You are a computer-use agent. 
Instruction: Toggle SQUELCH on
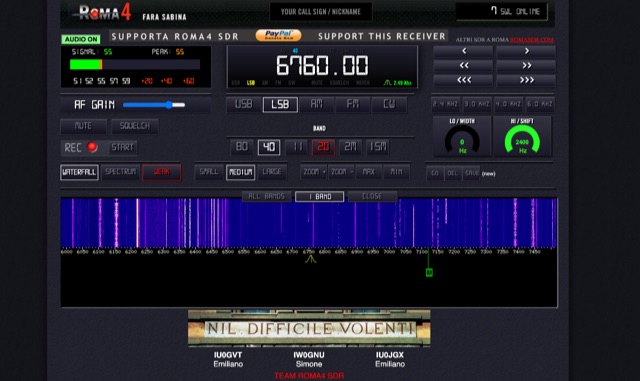pyautogui.click(x=135, y=126)
